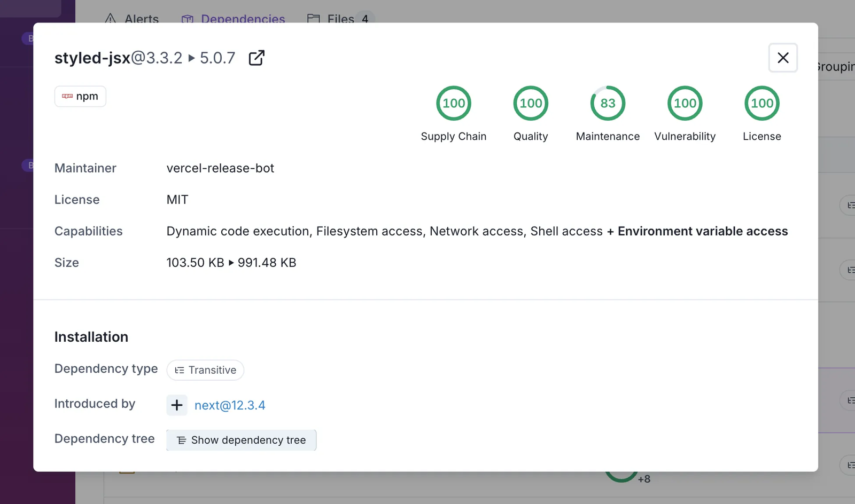Click the maintainer name "vercel-release-bot"
Image resolution: width=855 pixels, height=504 pixels.
(220, 168)
